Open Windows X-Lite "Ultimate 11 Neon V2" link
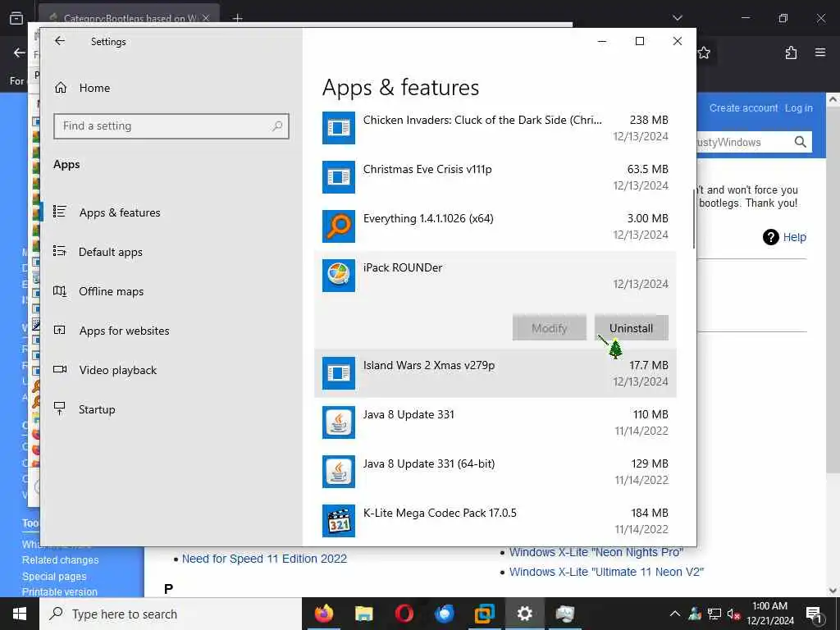Screen dimensions: 840x630 click(606, 572)
